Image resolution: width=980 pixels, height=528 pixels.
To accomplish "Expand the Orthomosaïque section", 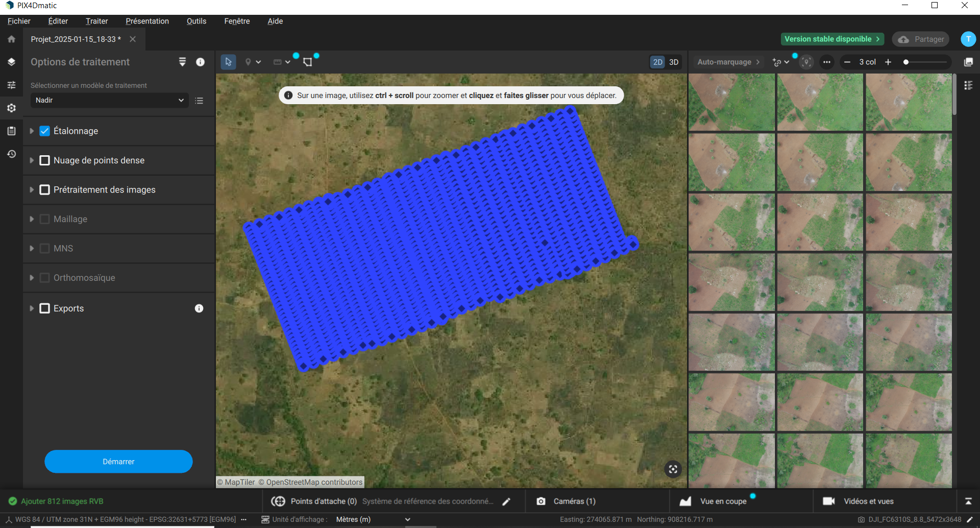I will click(x=32, y=278).
